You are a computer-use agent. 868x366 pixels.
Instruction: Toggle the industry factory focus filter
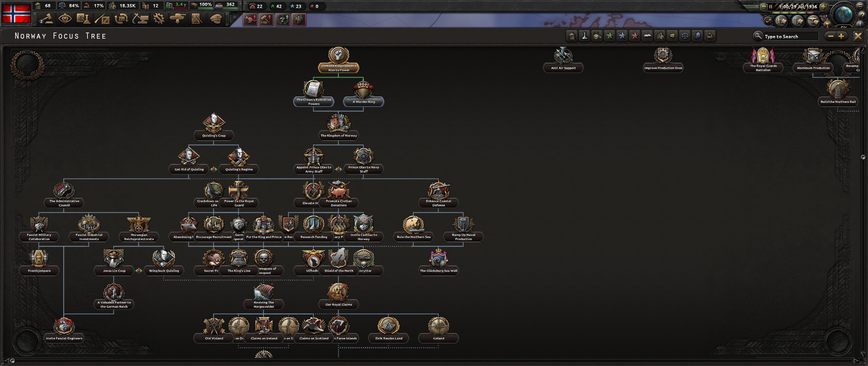point(597,36)
